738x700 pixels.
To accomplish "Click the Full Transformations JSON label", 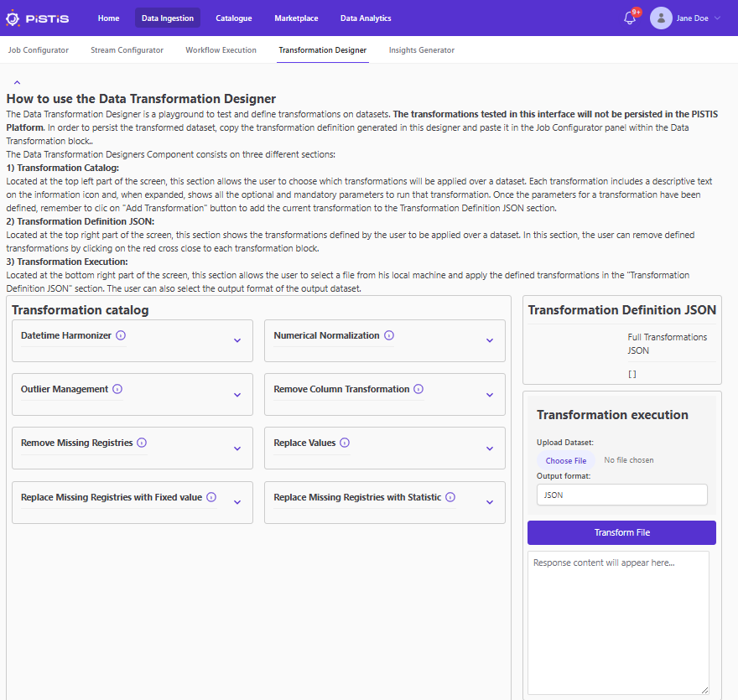I will [x=667, y=344].
